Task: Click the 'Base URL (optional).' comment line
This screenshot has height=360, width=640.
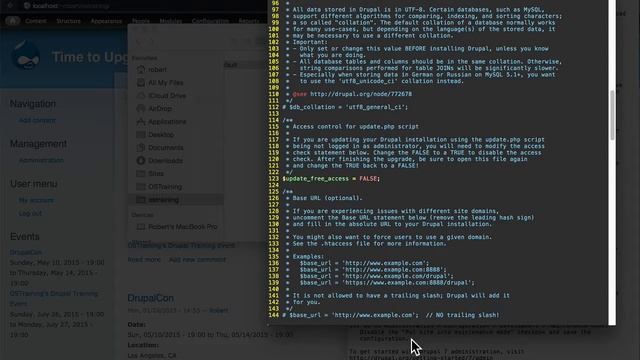Action: point(327,198)
